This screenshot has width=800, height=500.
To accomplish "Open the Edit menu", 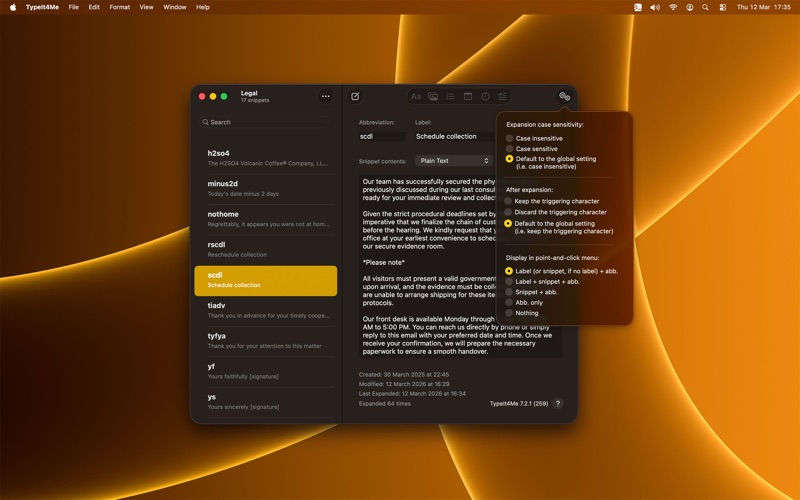I will [x=94, y=7].
